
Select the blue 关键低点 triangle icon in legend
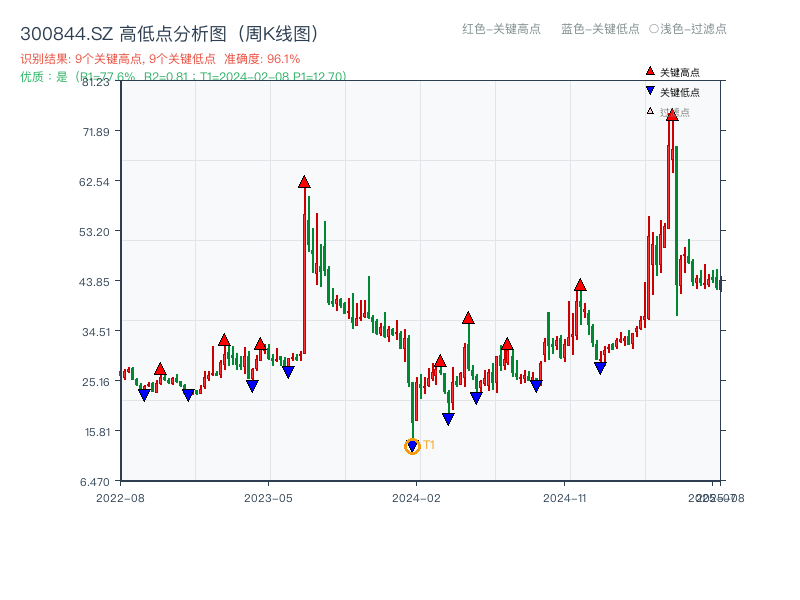(650, 89)
